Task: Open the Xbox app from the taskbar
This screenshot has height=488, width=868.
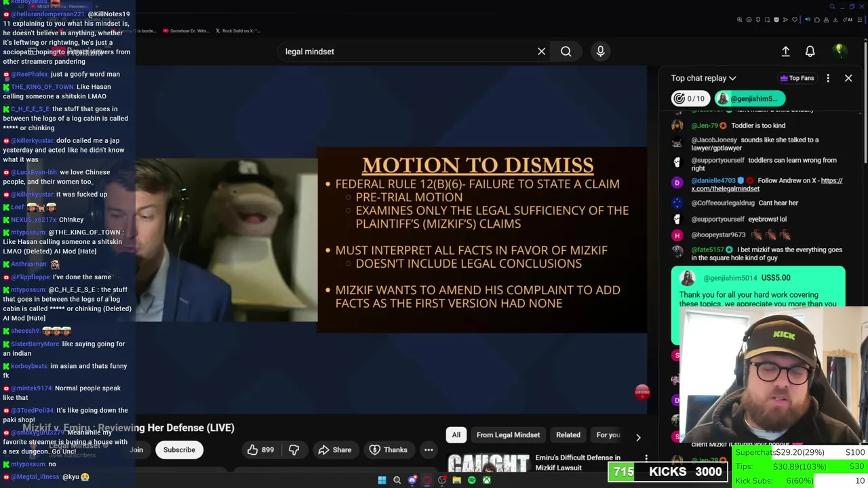Action: 486,481
